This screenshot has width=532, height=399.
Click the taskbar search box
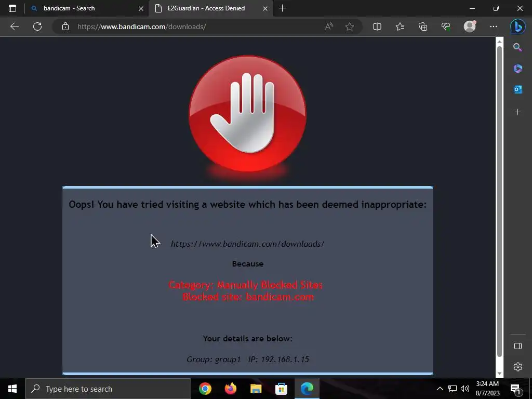click(x=108, y=389)
